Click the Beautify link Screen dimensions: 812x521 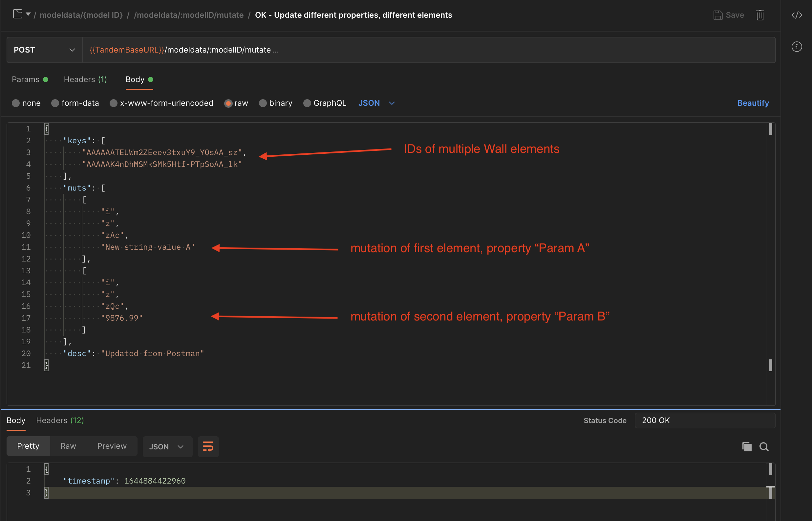click(753, 103)
